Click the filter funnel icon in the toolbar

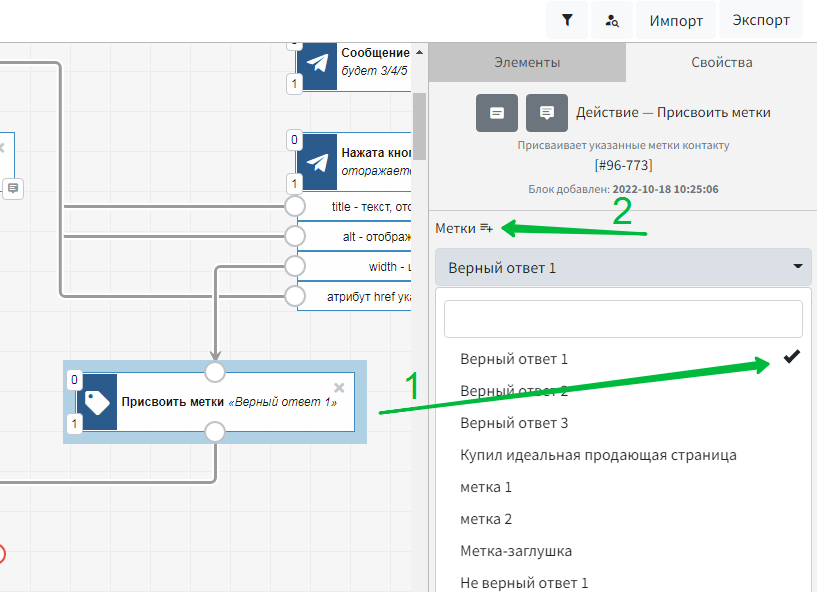567,20
